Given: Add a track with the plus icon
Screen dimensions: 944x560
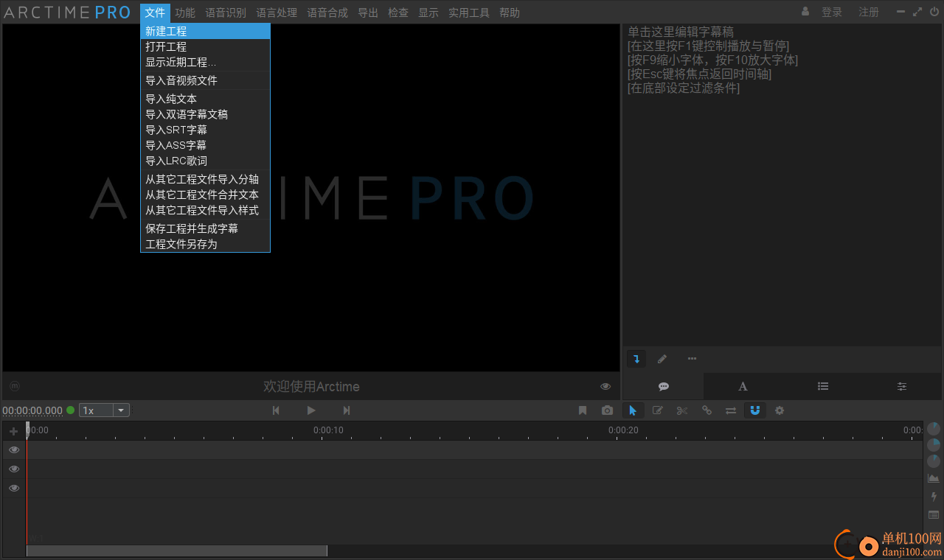Looking at the screenshot, I should tap(13, 431).
